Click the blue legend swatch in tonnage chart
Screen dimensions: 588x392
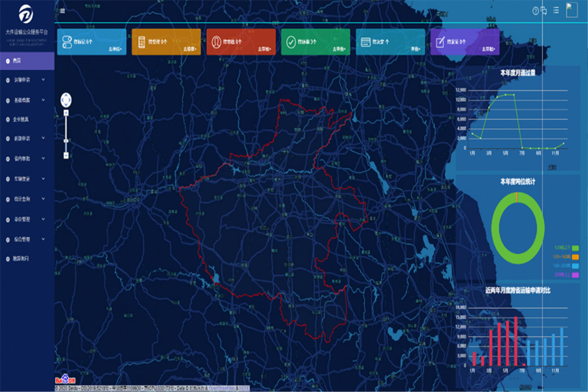(x=575, y=266)
